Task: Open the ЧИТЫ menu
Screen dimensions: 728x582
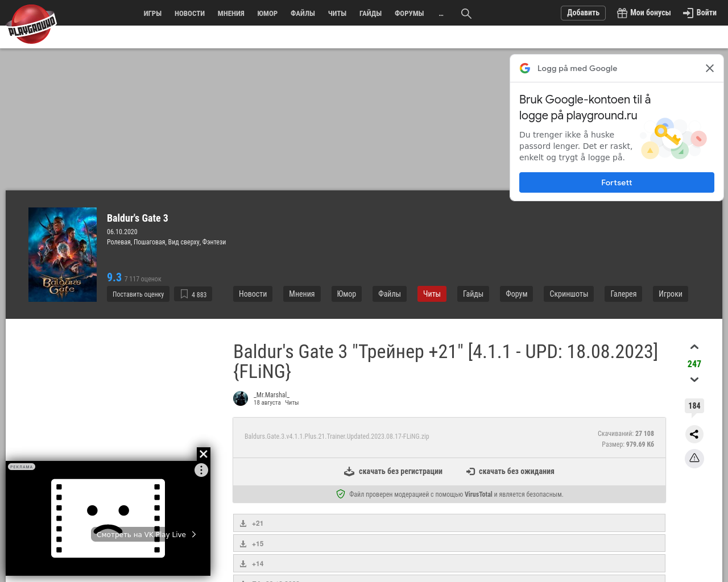Action: [x=337, y=13]
